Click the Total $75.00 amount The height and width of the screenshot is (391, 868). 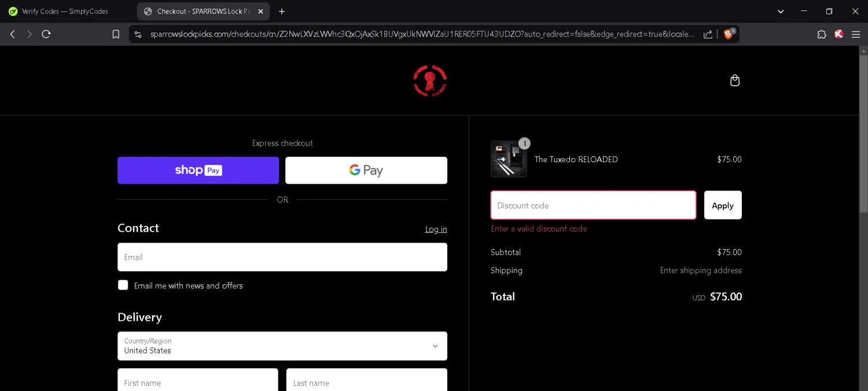click(x=726, y=297)
